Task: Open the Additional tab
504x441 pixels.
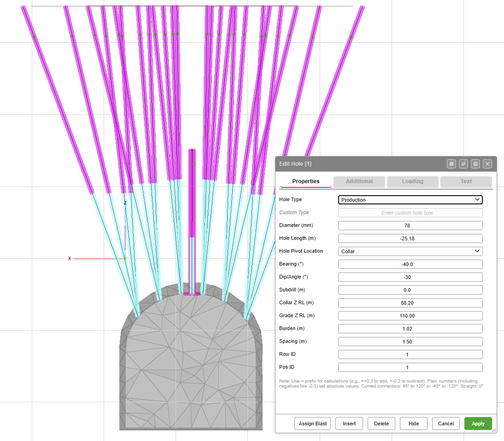Action: click(359, 181)
